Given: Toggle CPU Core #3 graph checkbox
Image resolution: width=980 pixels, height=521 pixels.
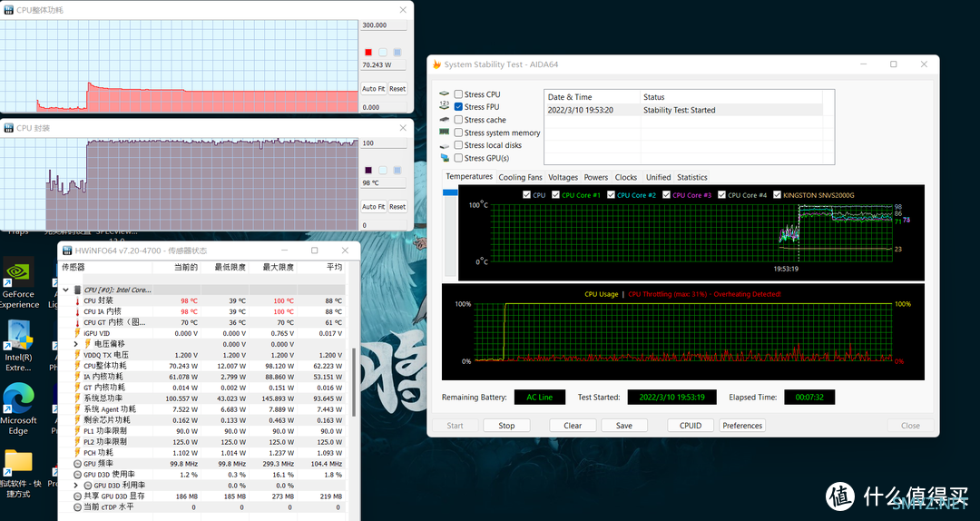Looking at the screenshot, I should click(666, 195).
